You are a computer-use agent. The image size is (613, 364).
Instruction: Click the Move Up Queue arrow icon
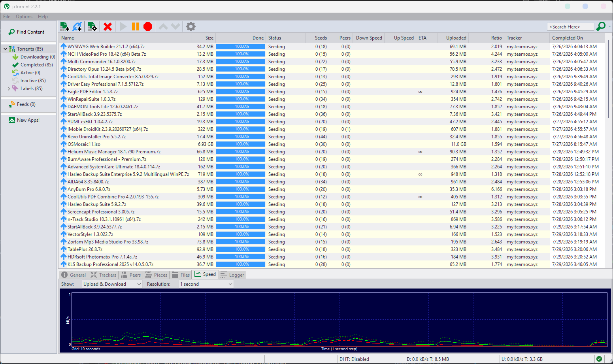coord(163,26)
